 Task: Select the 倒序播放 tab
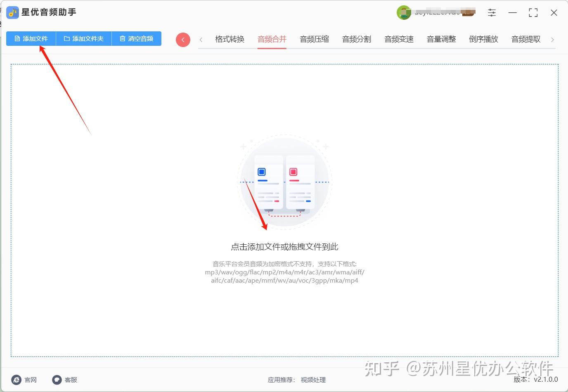click(483, 39)
